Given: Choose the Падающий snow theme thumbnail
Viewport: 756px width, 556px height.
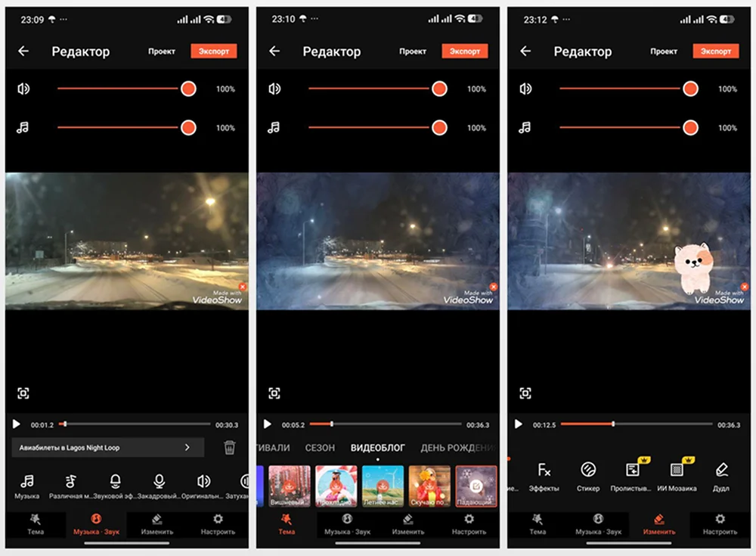Looking at the screenshot, I should tap(476, 486).
